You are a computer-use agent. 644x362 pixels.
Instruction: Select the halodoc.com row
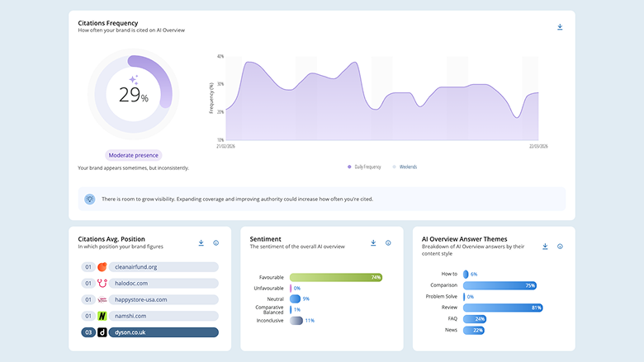click(150, 284)
